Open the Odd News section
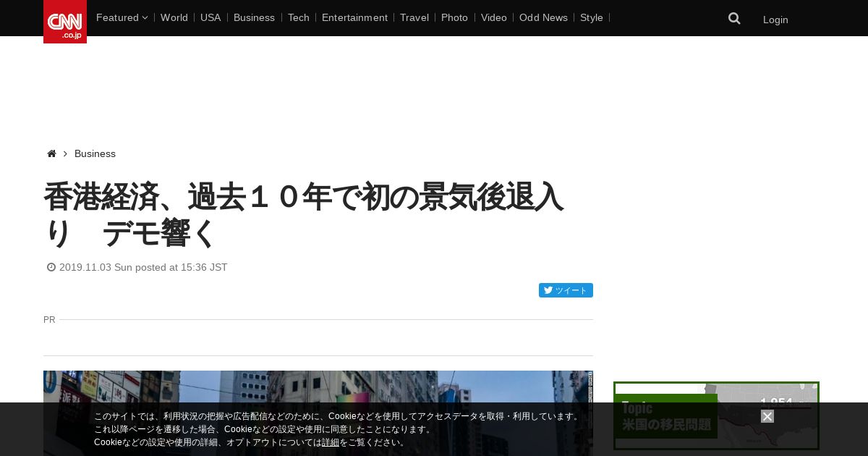 click(x=543, y=17)
